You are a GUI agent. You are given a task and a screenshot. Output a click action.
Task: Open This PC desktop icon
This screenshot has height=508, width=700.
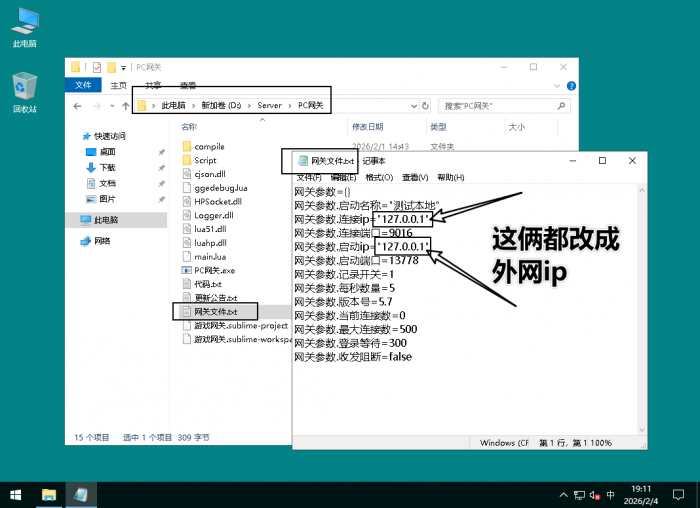(x=25, y=28)
